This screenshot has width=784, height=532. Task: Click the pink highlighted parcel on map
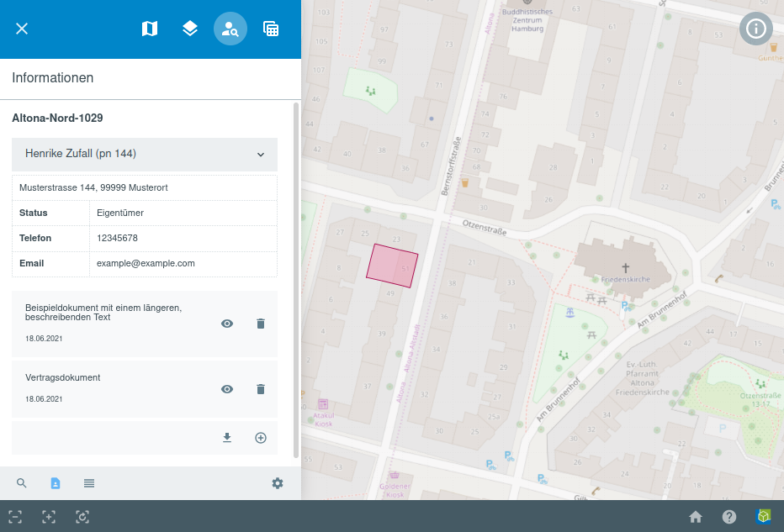pyautogui.click(x=392, y=266)
